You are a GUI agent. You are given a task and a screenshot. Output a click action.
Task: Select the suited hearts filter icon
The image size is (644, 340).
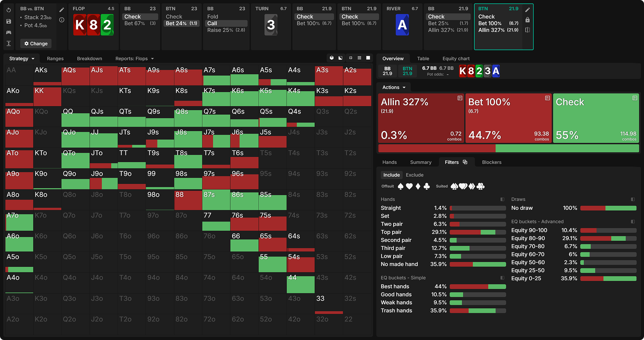coord(463,186)
